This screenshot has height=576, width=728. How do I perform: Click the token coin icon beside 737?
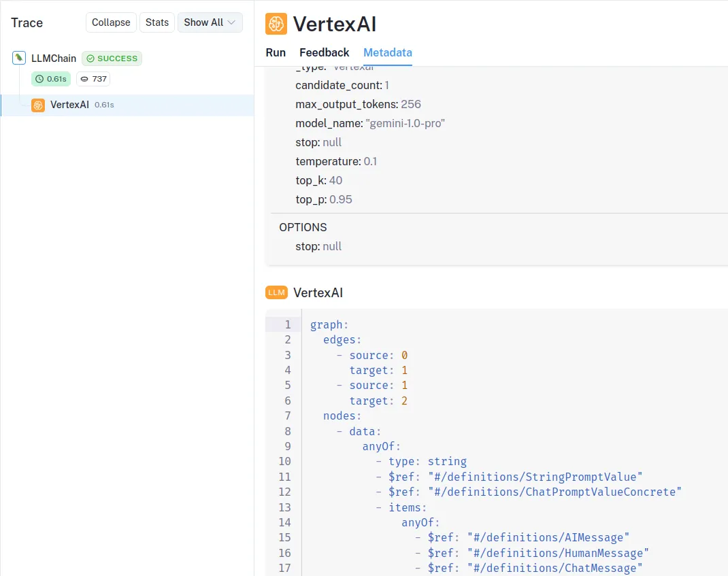84,79
